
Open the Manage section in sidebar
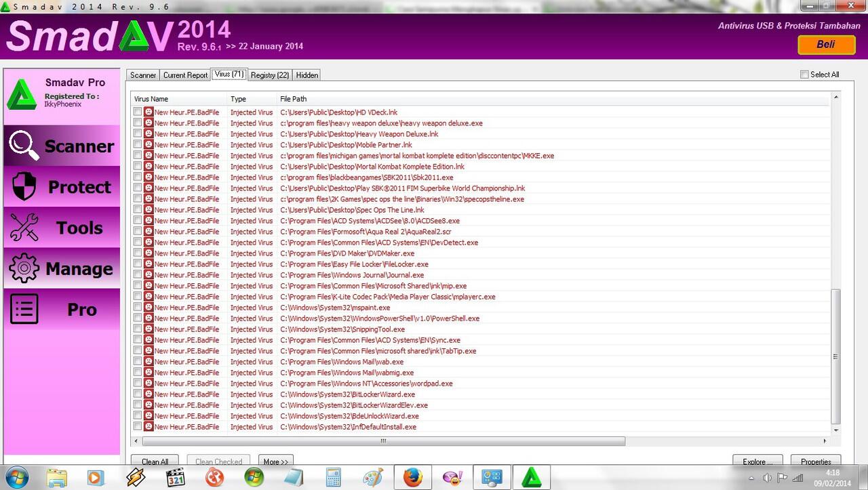click(62, 268)
